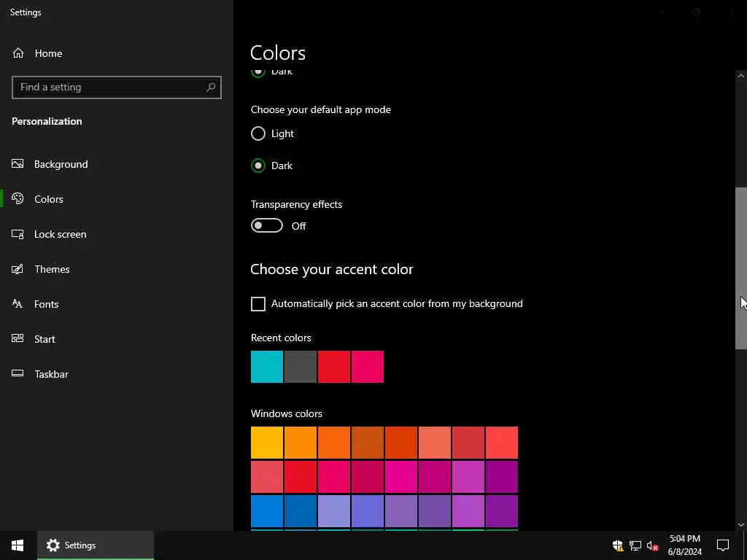This screenshot has width=747, height=560.
Task: Click the muted volume tray icon
Action: 653,545
